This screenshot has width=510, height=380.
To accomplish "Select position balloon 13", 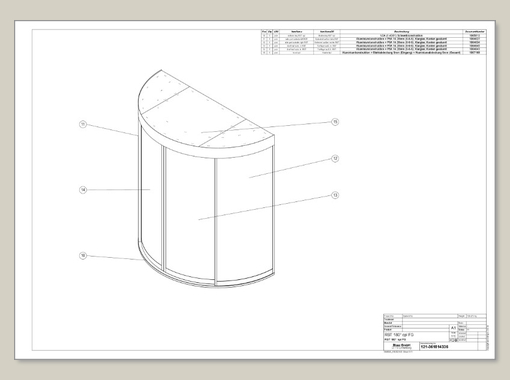I will coord(335,195).
